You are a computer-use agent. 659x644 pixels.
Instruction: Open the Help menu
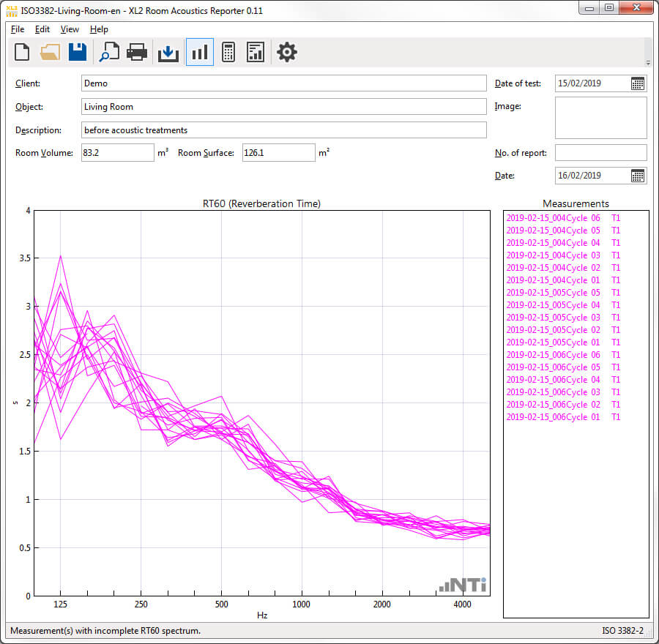tap(99, 29)
